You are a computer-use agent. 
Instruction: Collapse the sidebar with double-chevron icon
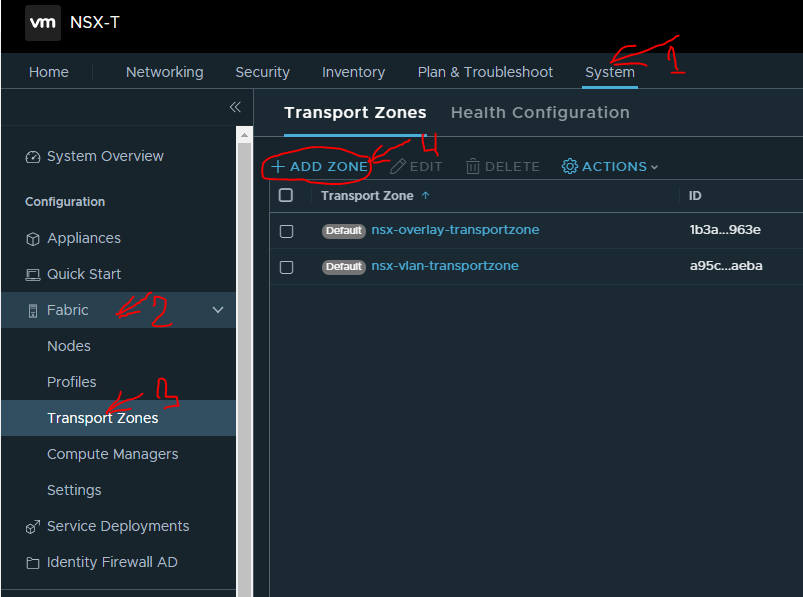tap(235, 107)
